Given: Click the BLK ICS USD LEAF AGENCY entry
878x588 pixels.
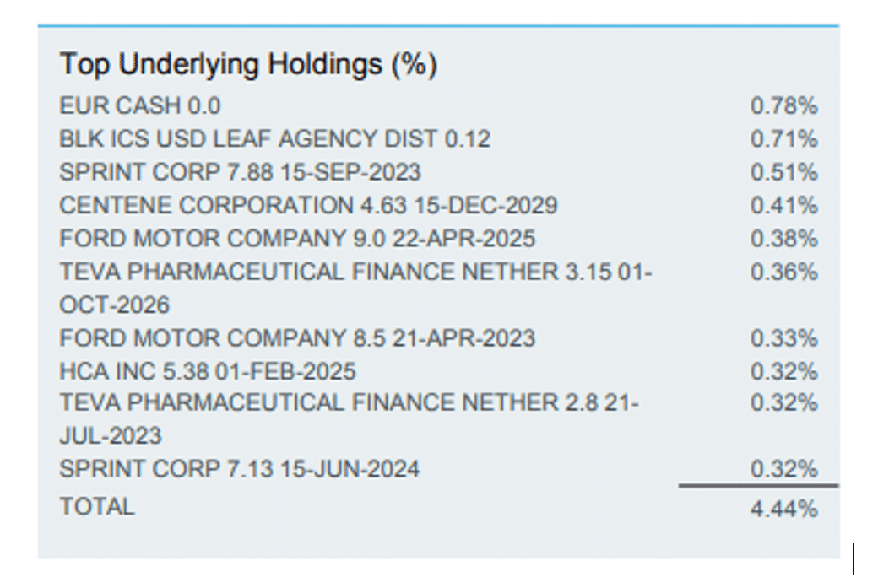Looking at the screenshot, I should (274, 138).
